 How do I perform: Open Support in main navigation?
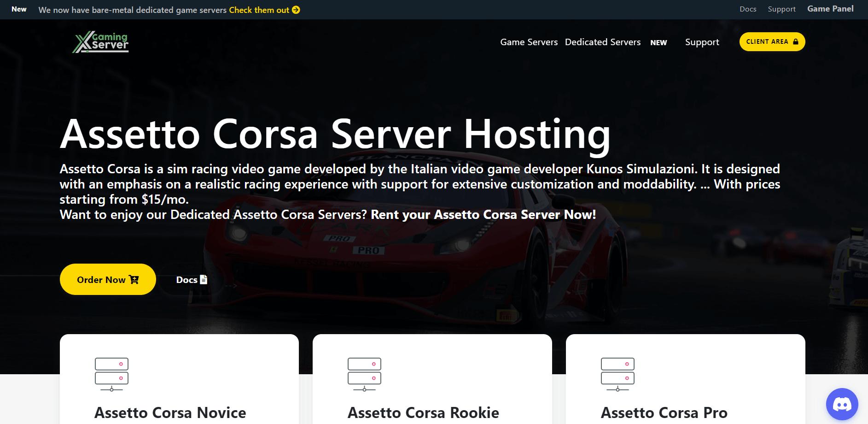tap(702, 42)
